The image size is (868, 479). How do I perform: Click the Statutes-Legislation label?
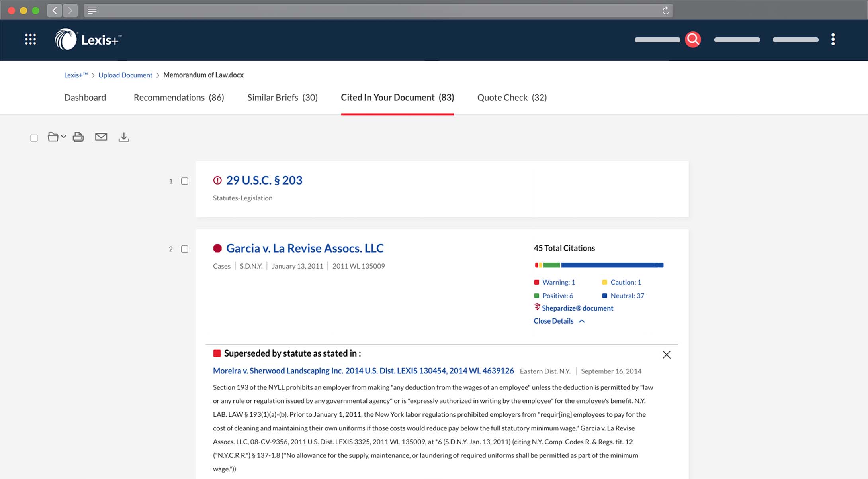point(242,198)
